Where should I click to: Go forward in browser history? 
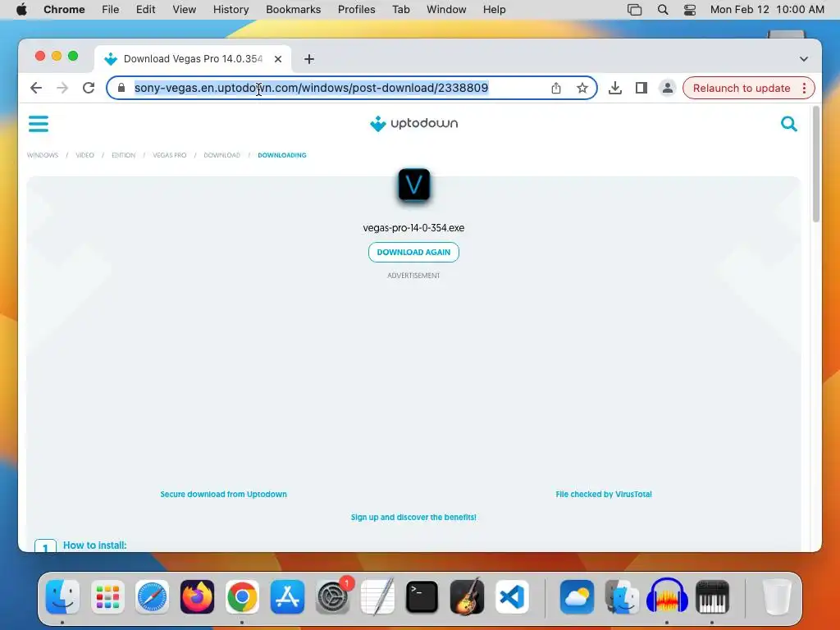(62, 88)
